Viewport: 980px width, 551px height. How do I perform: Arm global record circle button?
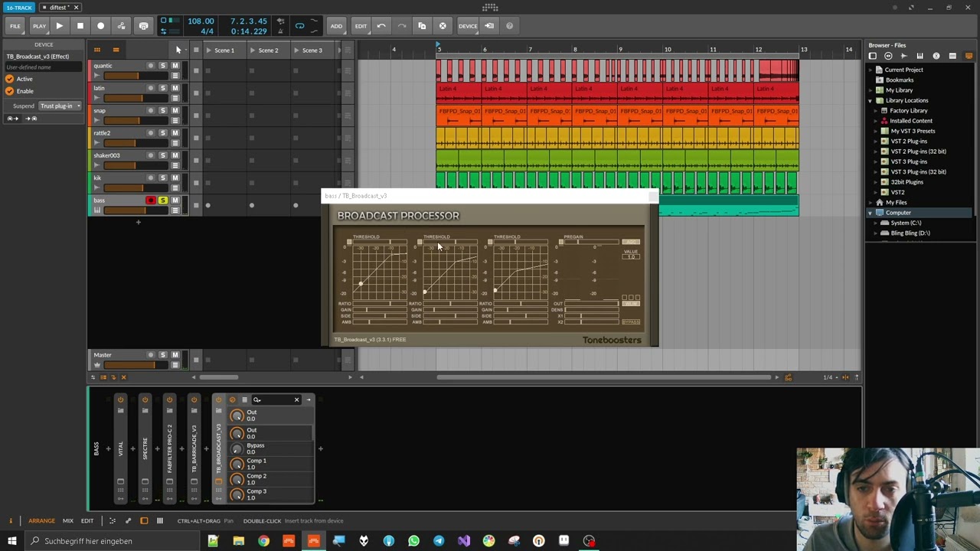point(100,26)
